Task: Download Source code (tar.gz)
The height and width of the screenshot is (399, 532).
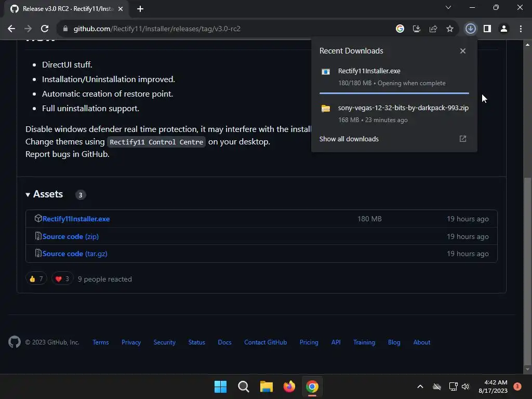Action: tap(75, 254)
